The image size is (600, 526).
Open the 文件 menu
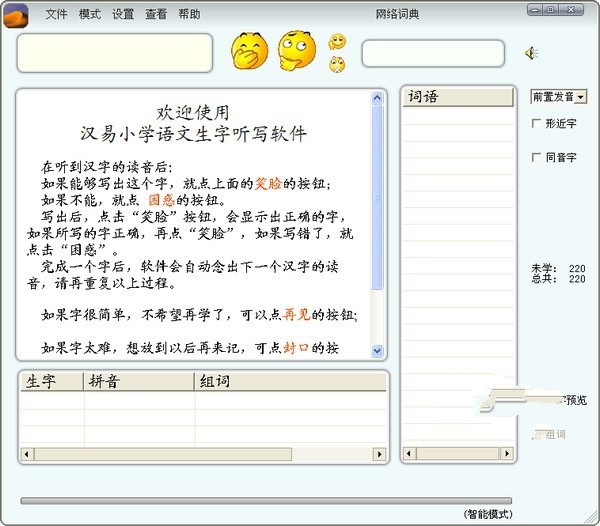point(56,14)
